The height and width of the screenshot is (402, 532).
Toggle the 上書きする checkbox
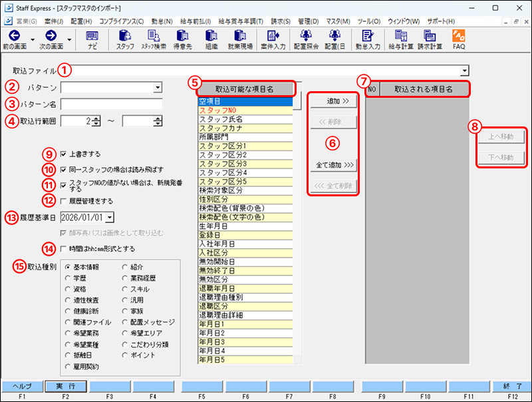click(x=63, y=154)
